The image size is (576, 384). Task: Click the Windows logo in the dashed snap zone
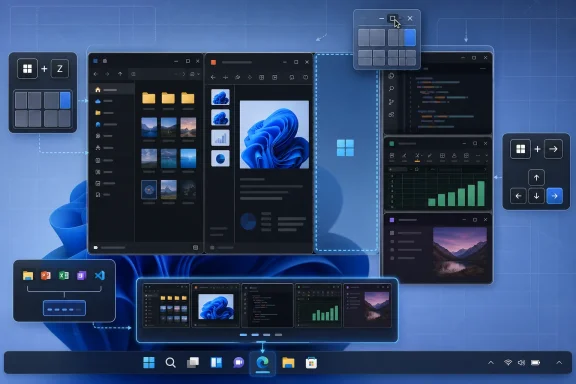pos(345,148)
